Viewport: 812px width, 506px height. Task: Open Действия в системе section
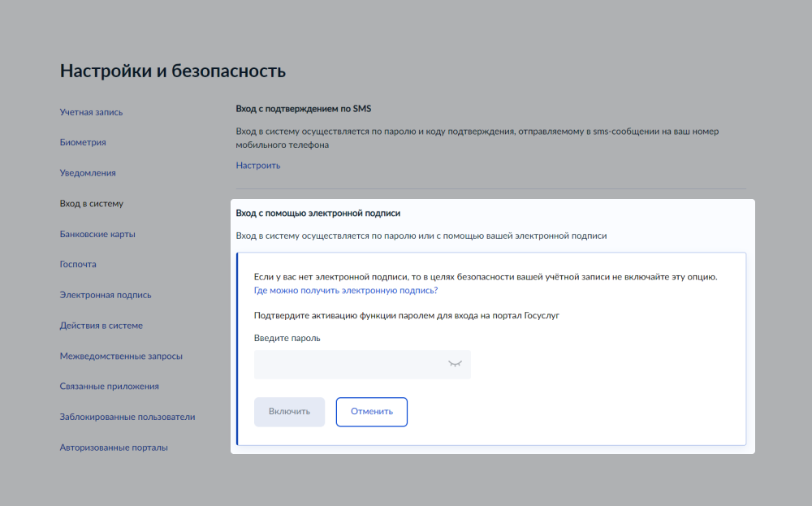click(x=101, y=325)
